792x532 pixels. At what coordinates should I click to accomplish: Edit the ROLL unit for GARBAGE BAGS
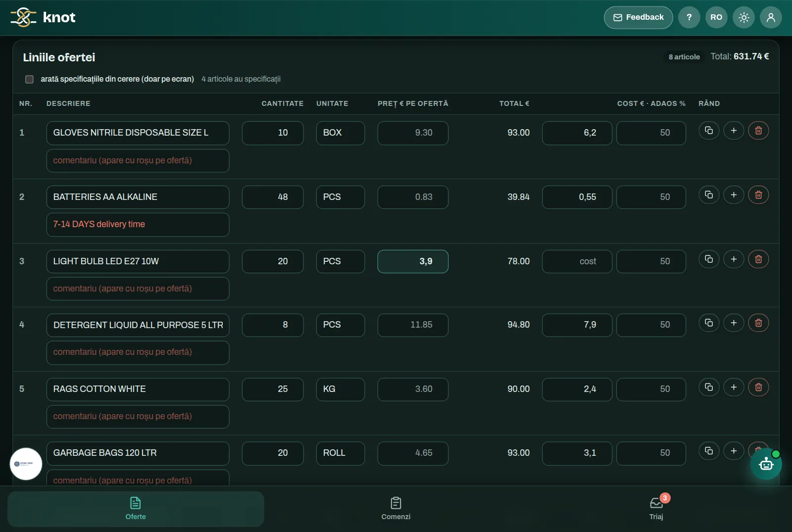341,453
